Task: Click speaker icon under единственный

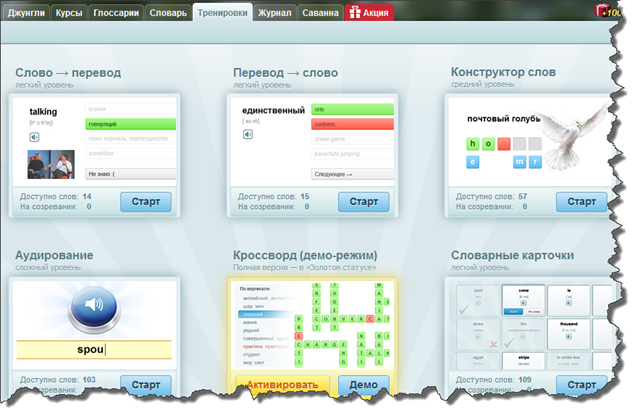Action: [x=247, y=136]
